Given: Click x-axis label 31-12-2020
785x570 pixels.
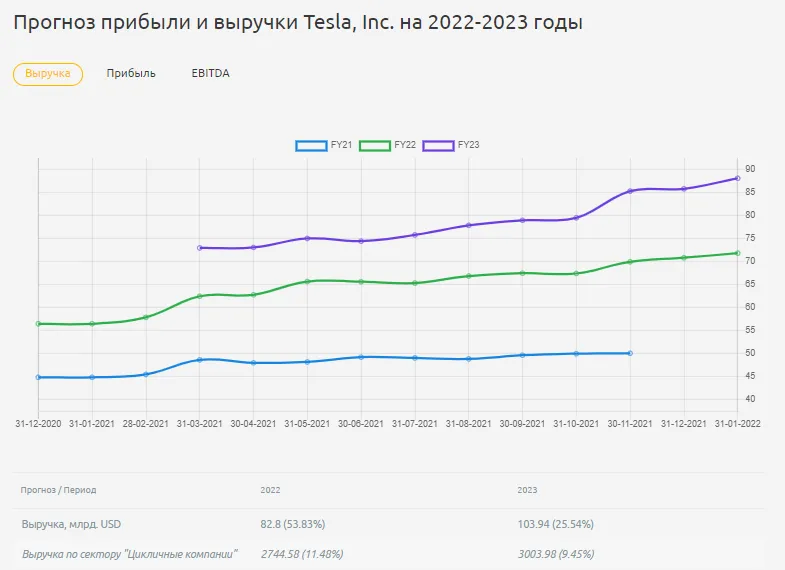Looking at the screenshot, I should click(38, 424).
